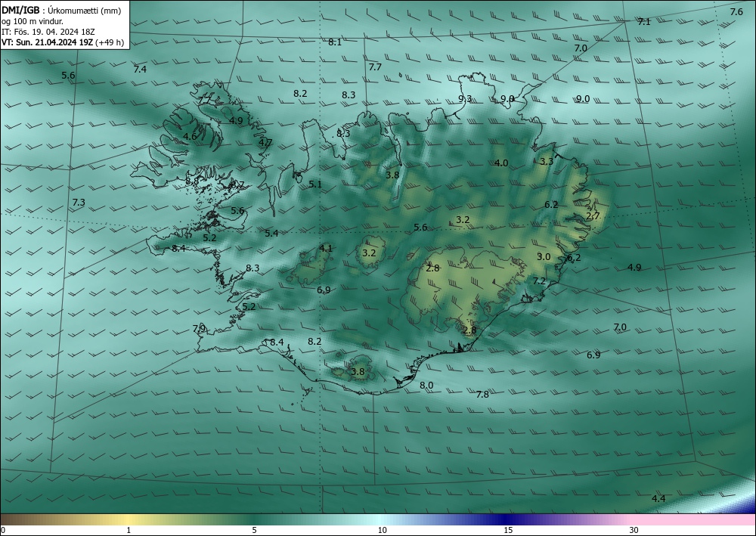Click the yellow section of the color scale
Screen dimensions: 756x536
coord(129,519)
